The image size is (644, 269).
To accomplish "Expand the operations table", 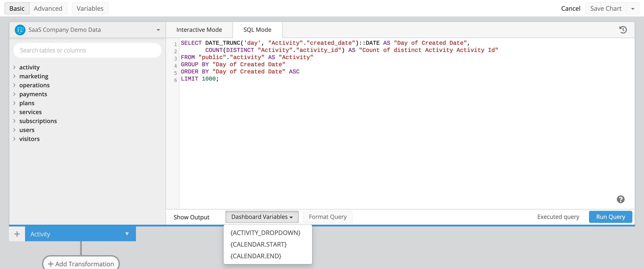I will pos(14,85).
